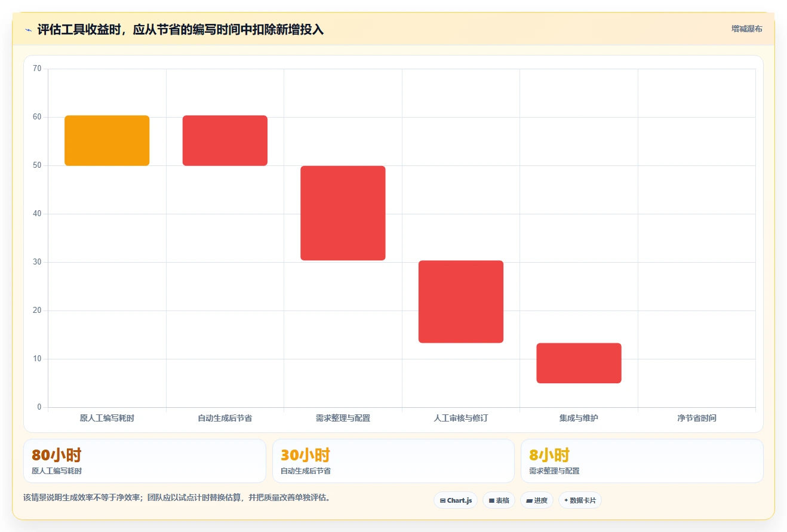Select the Chart.js chip

(x=456, y=500)
